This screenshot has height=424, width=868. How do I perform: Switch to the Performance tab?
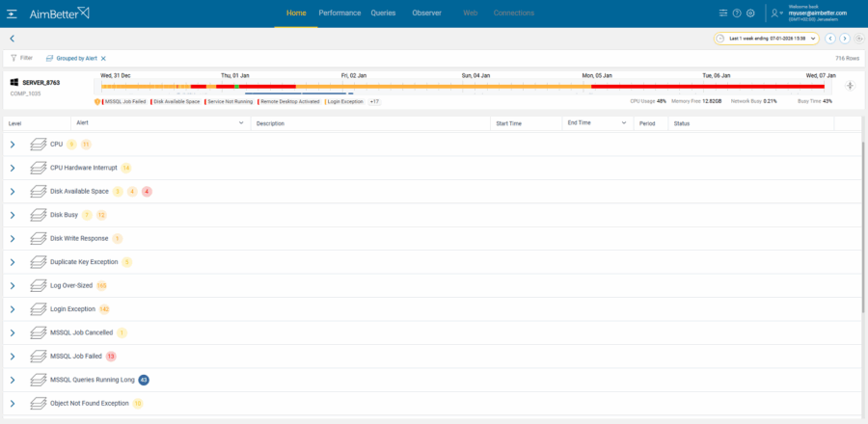coord(339,13)
